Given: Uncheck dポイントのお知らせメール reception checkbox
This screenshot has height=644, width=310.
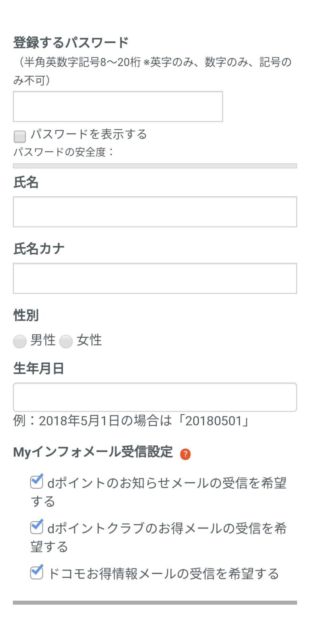Looking at the screenshot, I should coord(37,482).
